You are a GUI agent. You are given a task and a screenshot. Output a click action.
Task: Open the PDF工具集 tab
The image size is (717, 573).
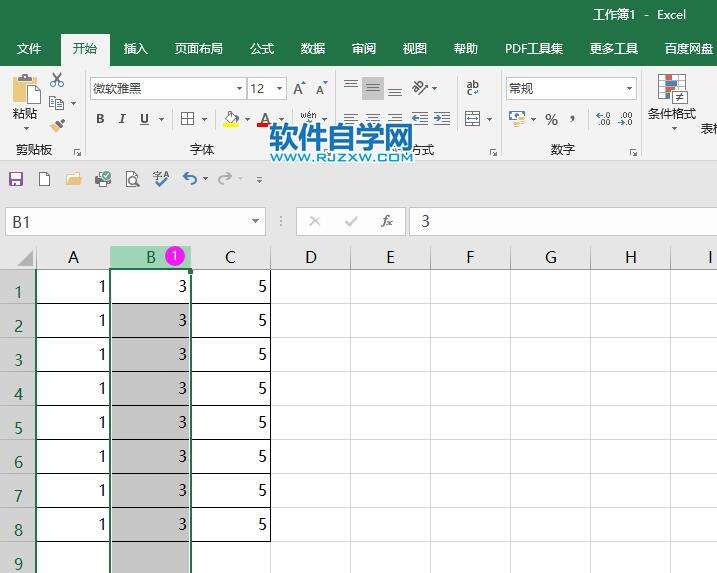534,48
